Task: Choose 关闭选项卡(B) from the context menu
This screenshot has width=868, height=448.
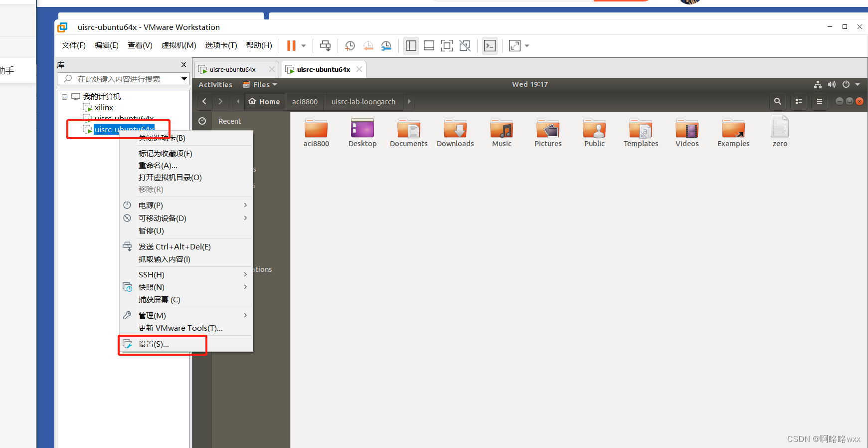Action: point(162,138)
